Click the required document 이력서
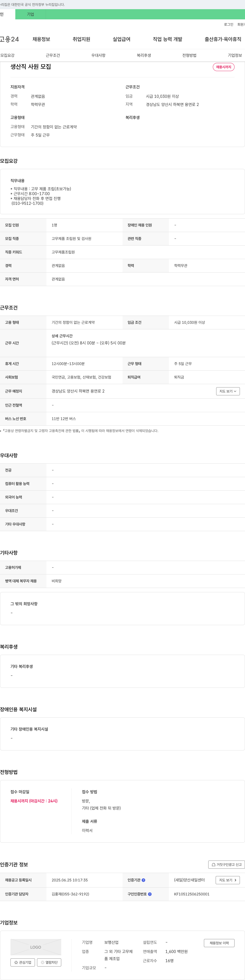This screenshot has width=245, height=980. (87, 830)
